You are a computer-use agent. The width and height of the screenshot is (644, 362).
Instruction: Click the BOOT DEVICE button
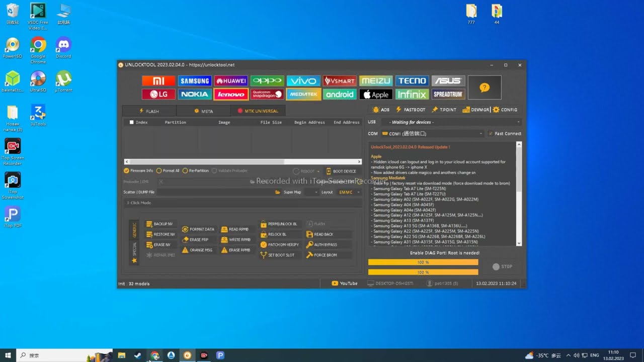341,171
